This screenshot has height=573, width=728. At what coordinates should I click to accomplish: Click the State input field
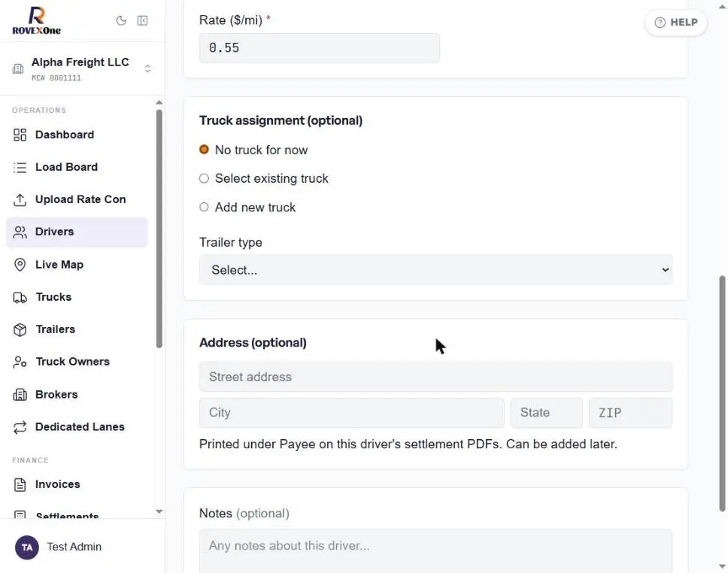[x=546, y=412]
